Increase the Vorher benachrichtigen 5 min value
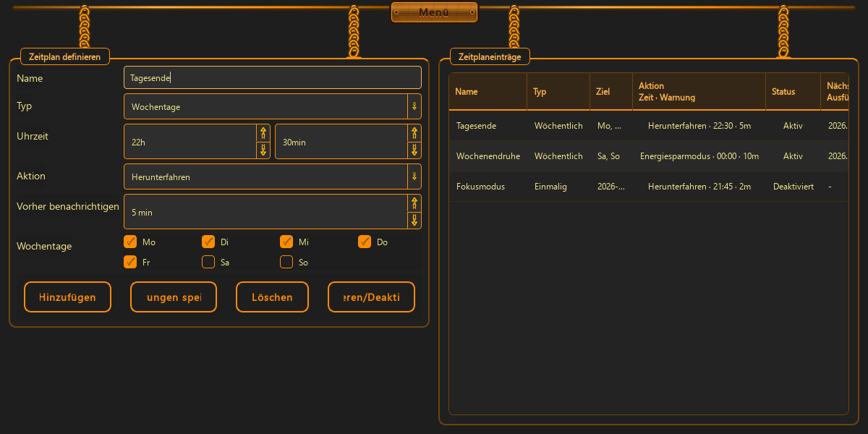Screen dimensions: 868x434 [x=414, y=203]
